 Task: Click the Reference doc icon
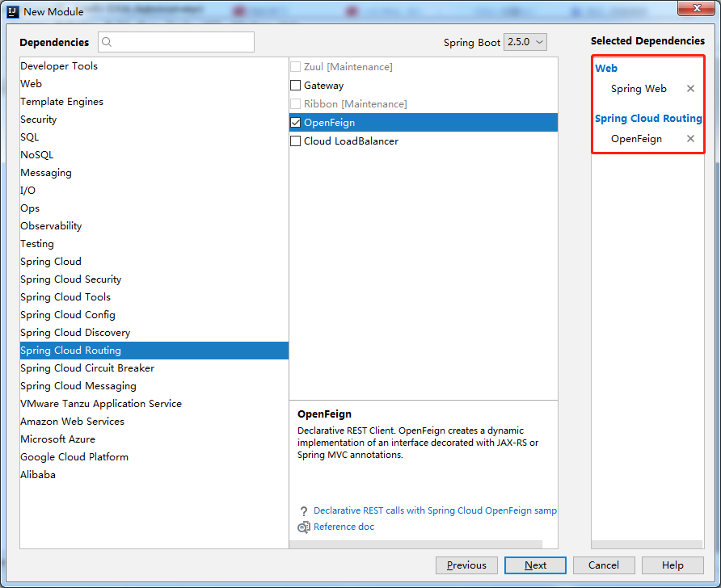tap(303, 527)
